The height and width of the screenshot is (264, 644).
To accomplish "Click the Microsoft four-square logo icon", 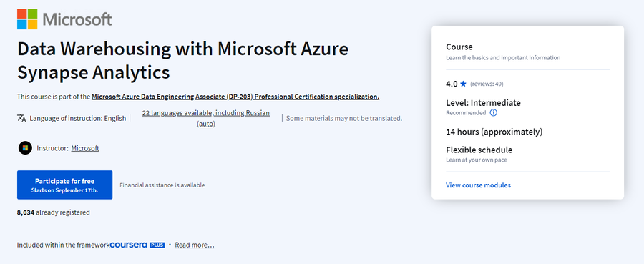I will (27, 19).
